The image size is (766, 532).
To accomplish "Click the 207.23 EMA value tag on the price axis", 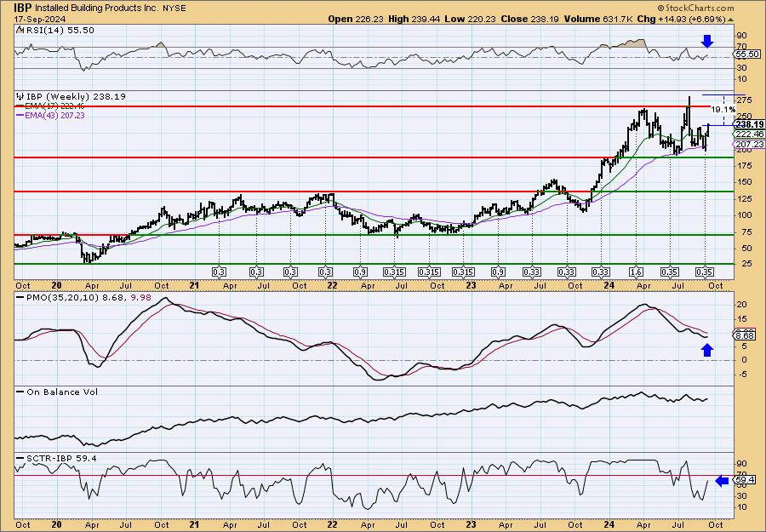I will coord(749,144).
